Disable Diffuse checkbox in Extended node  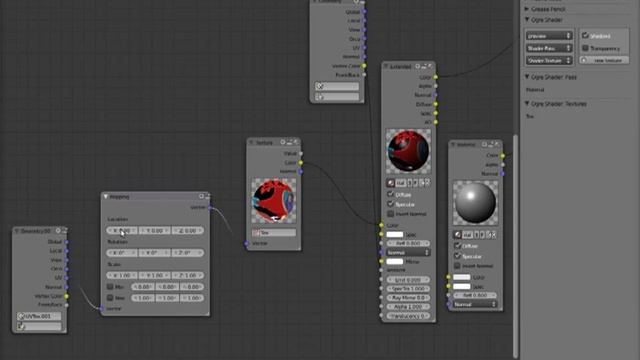(391, 194)
